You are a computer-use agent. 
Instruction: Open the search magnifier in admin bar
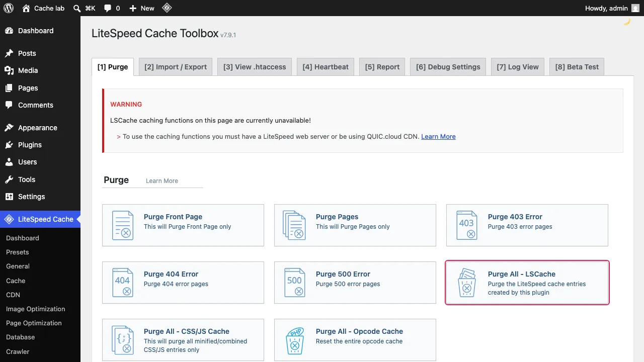pyautogui.click(x=77, y=8)
